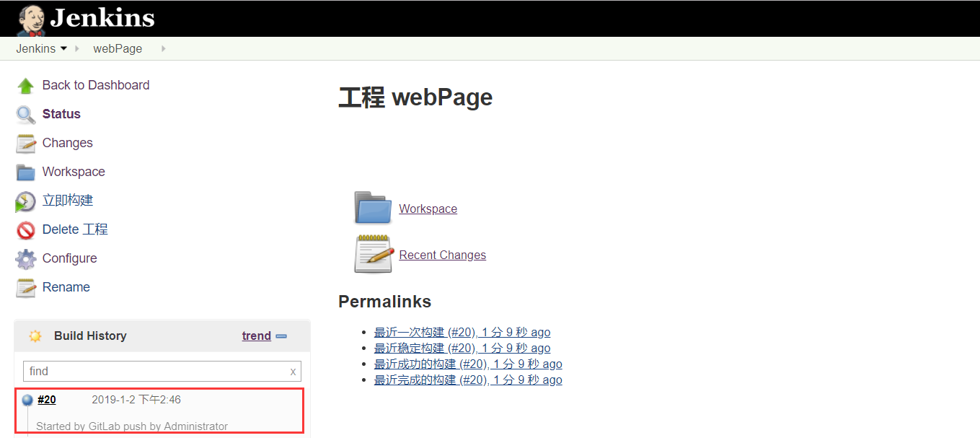Clear the find box with the x
Viewport: 980px width, 438px height.
coord(293,372)
